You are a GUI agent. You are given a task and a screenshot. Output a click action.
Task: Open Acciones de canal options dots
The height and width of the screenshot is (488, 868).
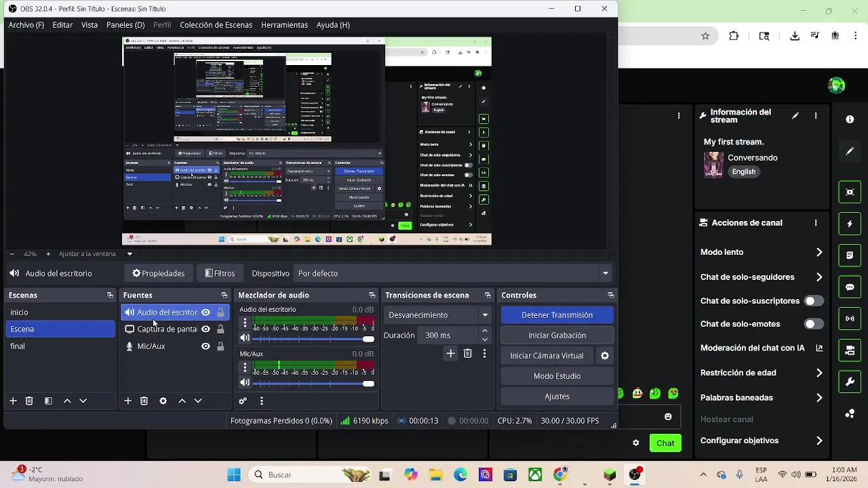816,222
